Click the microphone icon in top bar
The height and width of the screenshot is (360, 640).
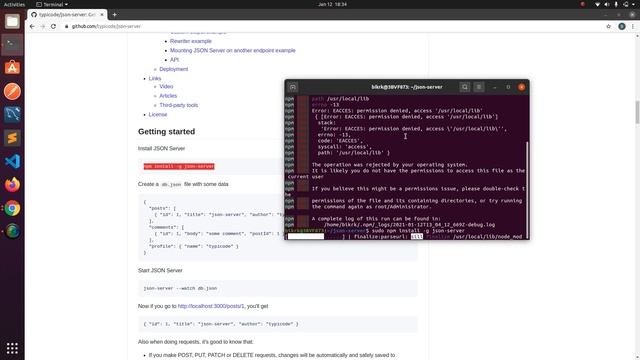tap(616, 4)
